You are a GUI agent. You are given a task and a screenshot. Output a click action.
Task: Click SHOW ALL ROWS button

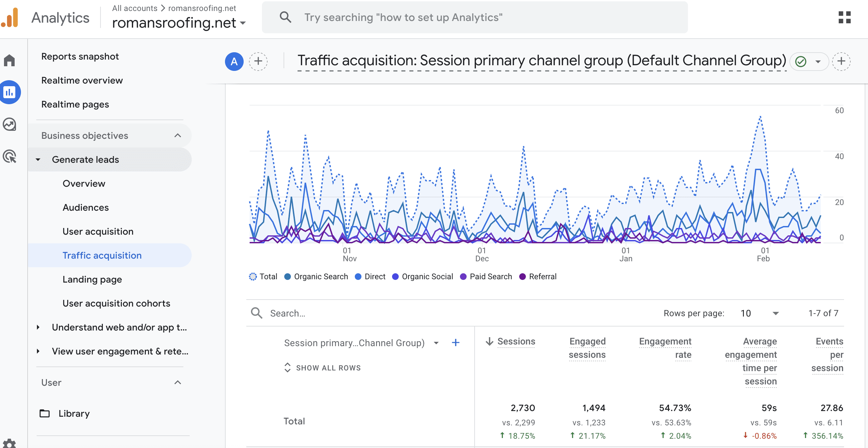pyautogui.click(x=323, y=368)
